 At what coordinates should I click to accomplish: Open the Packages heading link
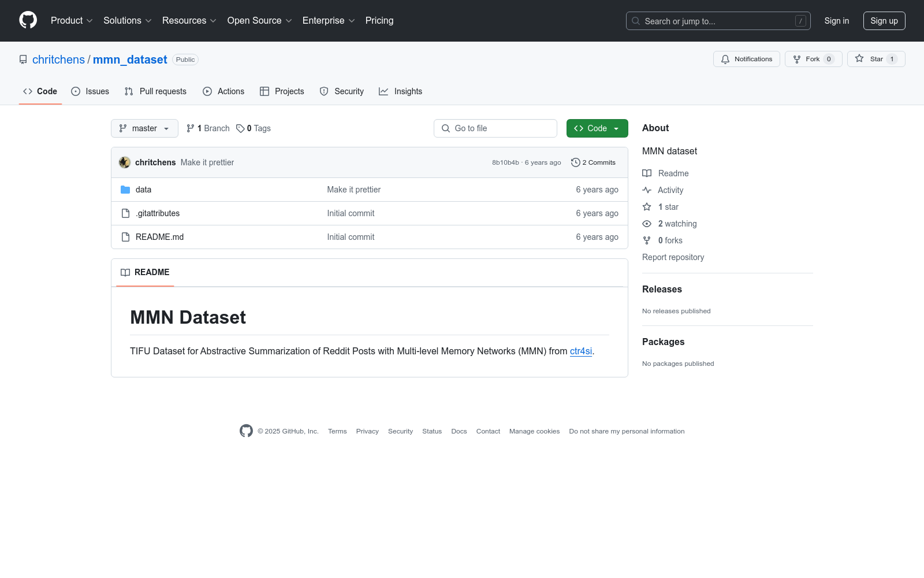pyautogui.click(x=663, y=342)
